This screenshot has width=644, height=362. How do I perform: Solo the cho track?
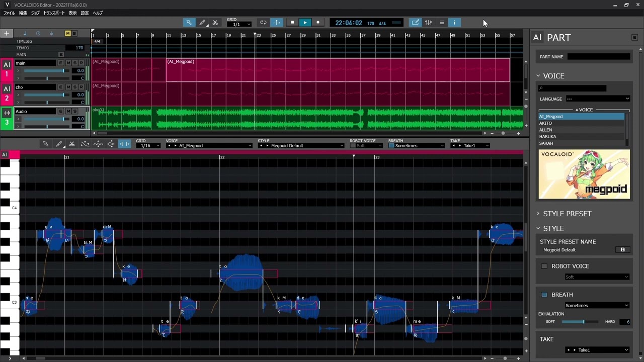point(74,87)
